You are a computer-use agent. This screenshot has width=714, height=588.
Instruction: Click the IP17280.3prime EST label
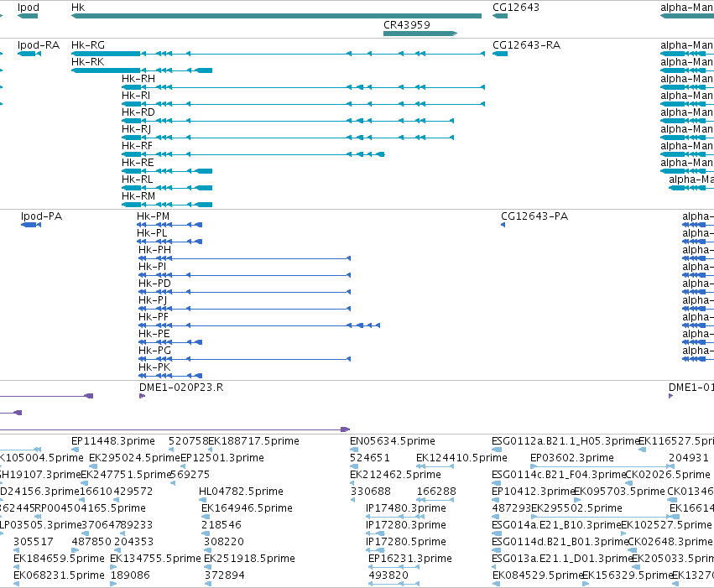(x=406, y=525)
